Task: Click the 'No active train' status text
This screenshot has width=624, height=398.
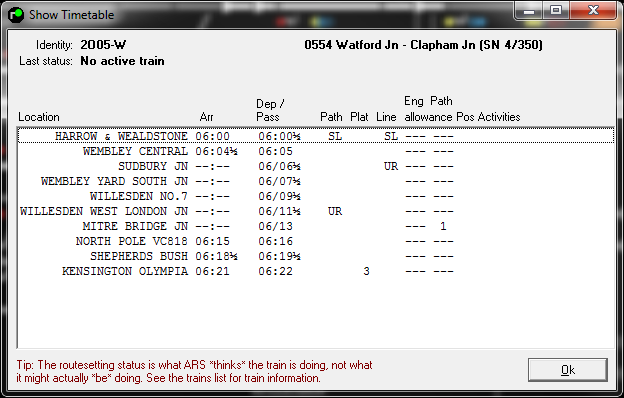Action: (122, 61)
